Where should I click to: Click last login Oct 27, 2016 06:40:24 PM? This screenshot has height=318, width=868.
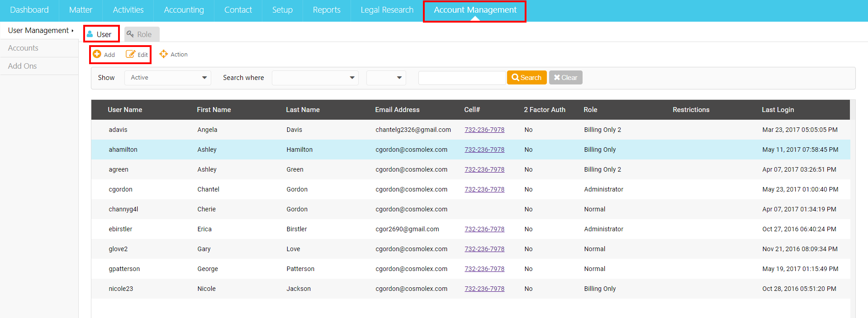coord(799,229)
